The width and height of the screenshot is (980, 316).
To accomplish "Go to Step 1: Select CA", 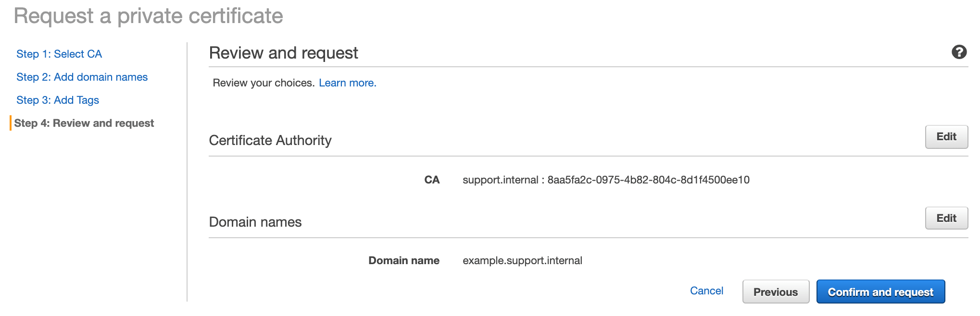I will (x=59, y=54).
